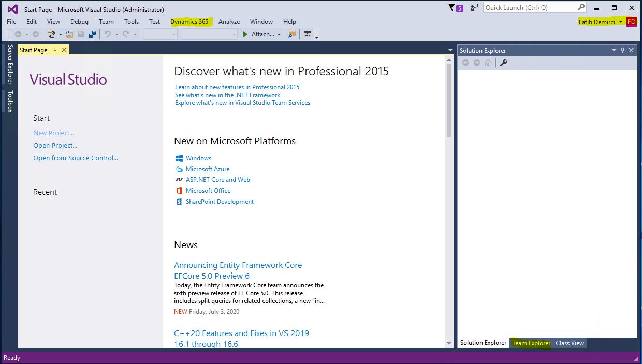This screenshot has width=642, height=364.
Task: Expand the New Project dropdown arrow
Action: point(60,35)
